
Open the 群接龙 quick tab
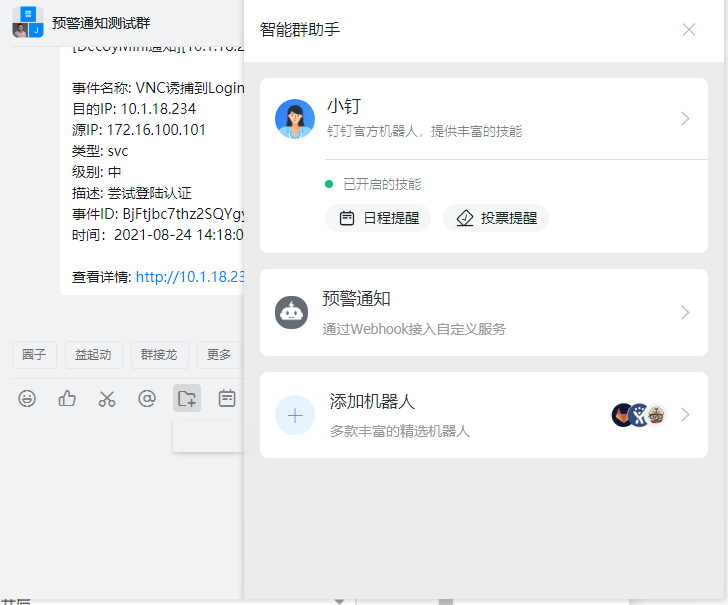160,354
